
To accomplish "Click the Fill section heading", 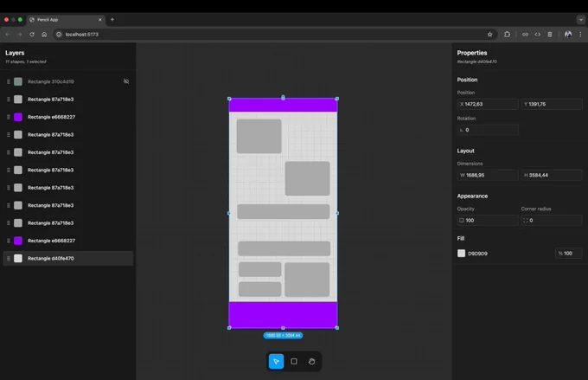I will pyautogui.click(x=461, y=238).
